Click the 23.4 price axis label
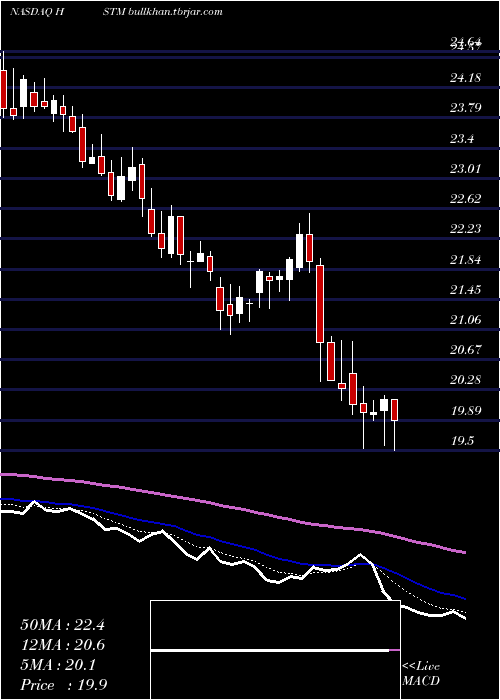500x700 pixels. coord(462,139)
